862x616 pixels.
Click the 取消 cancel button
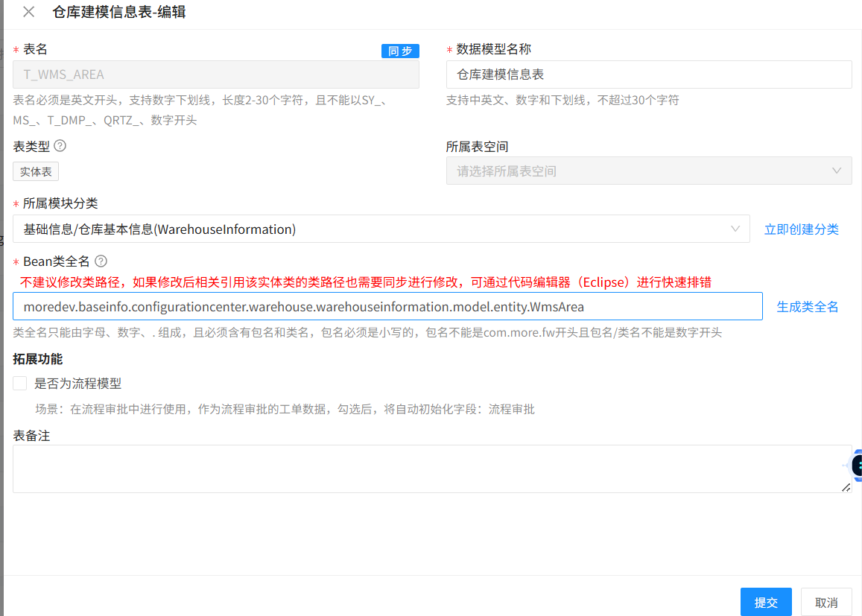pyautogui.click(x=826, y=602)
